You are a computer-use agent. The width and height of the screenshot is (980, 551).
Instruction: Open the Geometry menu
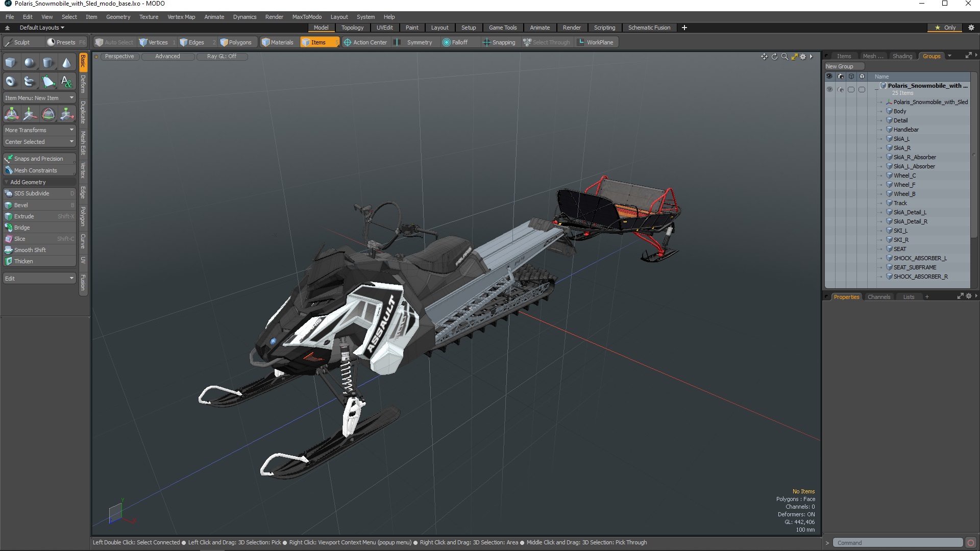(118, 17)
